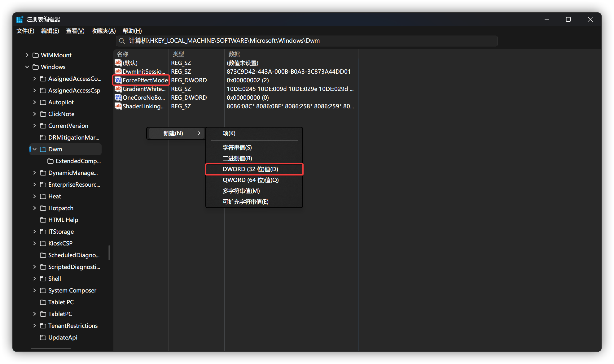Viewport: 614px width, 364px height.
Task: Choose 字符串值(S) from the submenu
Action: click(x=254, y=148)
